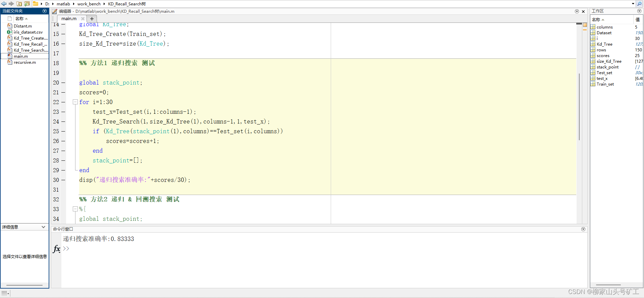The image size is (644, 298).
Task: Add a new editor tab with plus
Action: (x=92, y=19)
